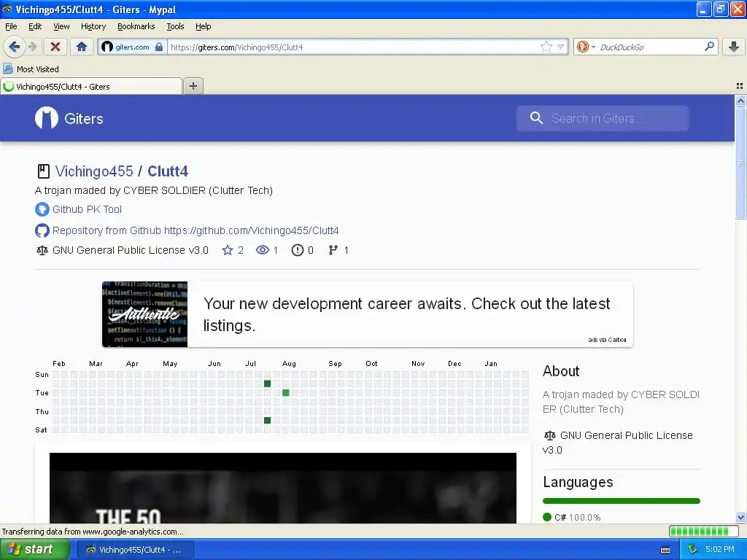Click the system tray clock 5:02 PM
The image size is (747, 560).
coord(719,549)
